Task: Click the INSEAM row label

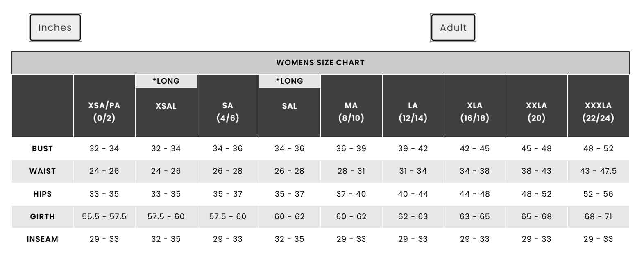Action: 43,239
